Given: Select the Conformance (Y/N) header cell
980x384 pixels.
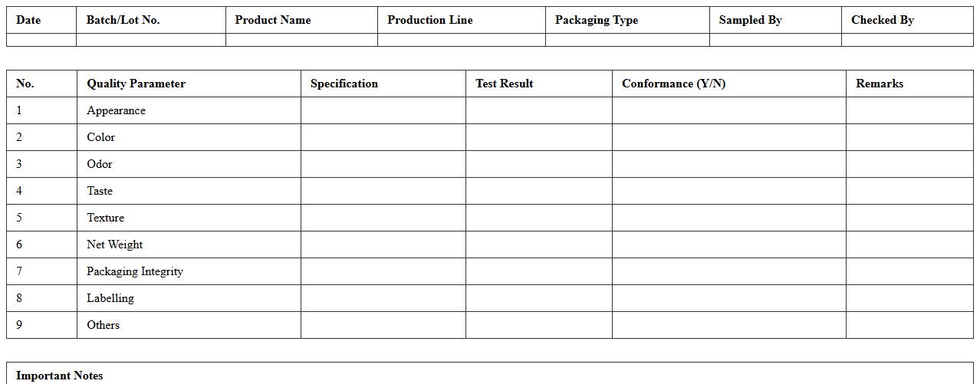Looking at the screenshot, I should pyautogui.click(x=673, y=84).
